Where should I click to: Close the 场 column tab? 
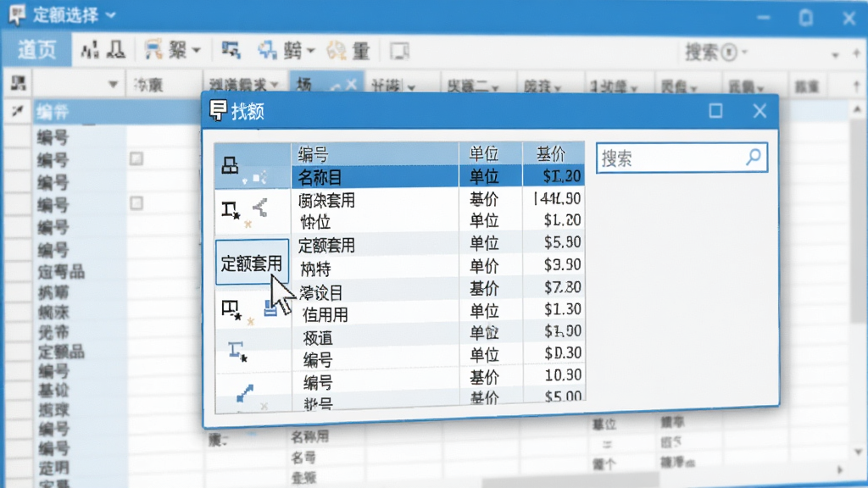pyautogui.click(x=351, y=86)
